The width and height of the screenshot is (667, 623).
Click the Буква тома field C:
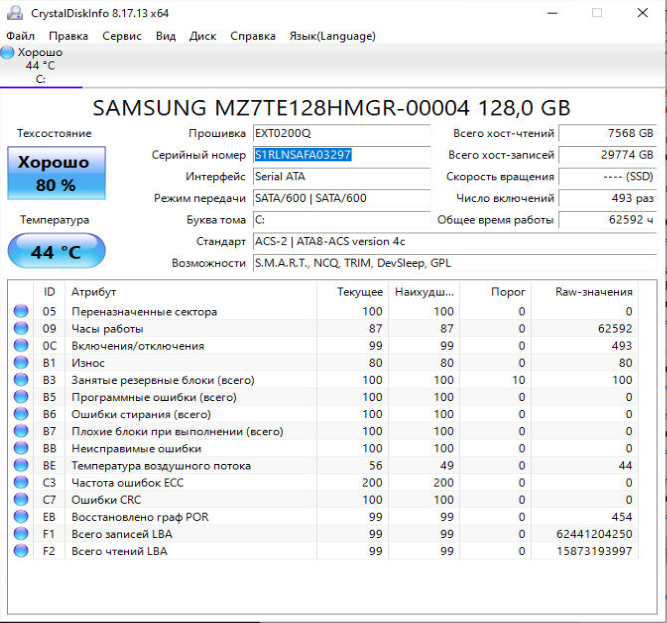(x=342, y=220)
